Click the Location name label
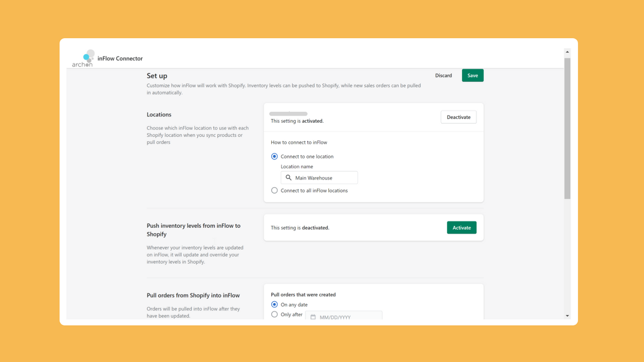The height and width of the screenshot is (362, 644). [x=297, y=166]
